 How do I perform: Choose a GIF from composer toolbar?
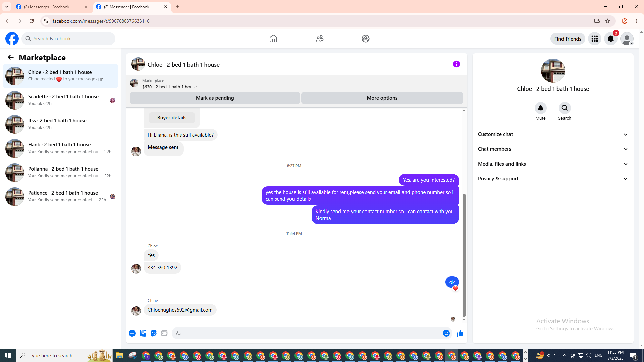164,333
